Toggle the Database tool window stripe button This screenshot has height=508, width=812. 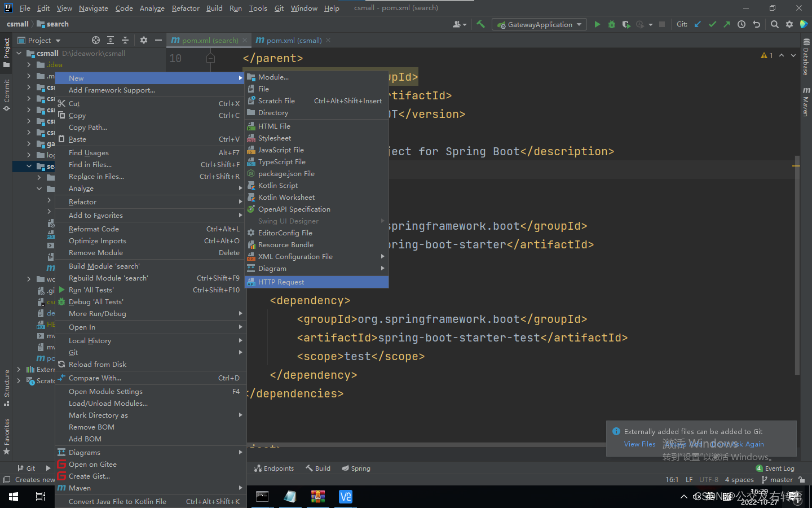(805, 58)
